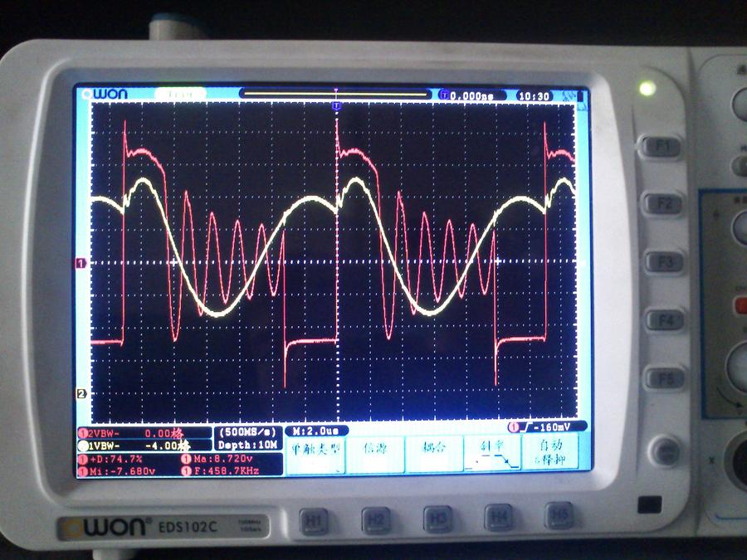The width and height of the screenshot is (747, 560).
Task: Click the blue T trigger position marker
Action: point(336,105)
